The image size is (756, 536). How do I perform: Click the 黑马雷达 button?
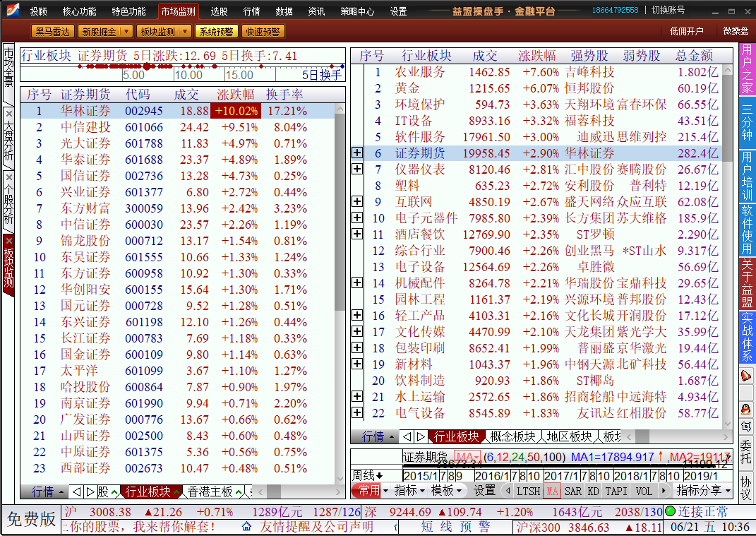pyautogui.click(x=52, y=32)
